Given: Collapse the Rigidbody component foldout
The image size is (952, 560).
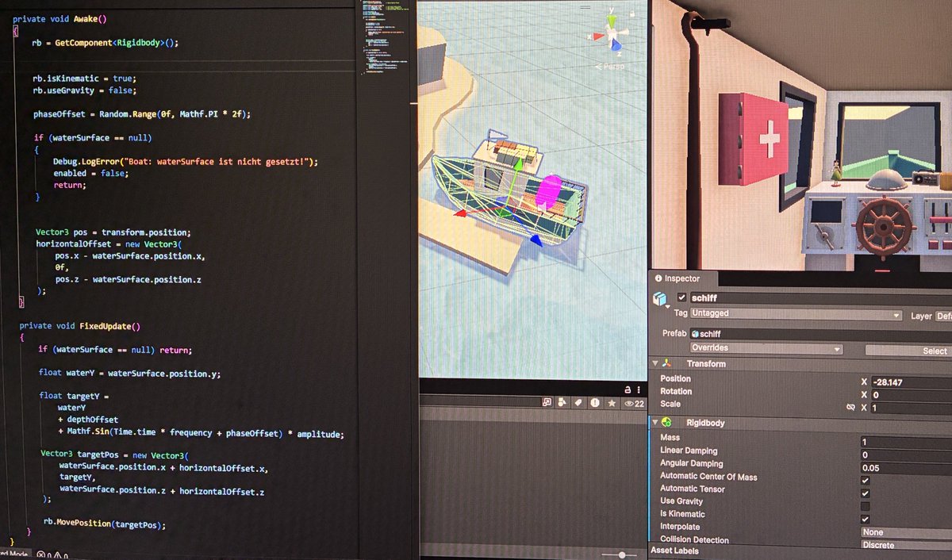Looking at the screenshot, I should coord(654,423).
